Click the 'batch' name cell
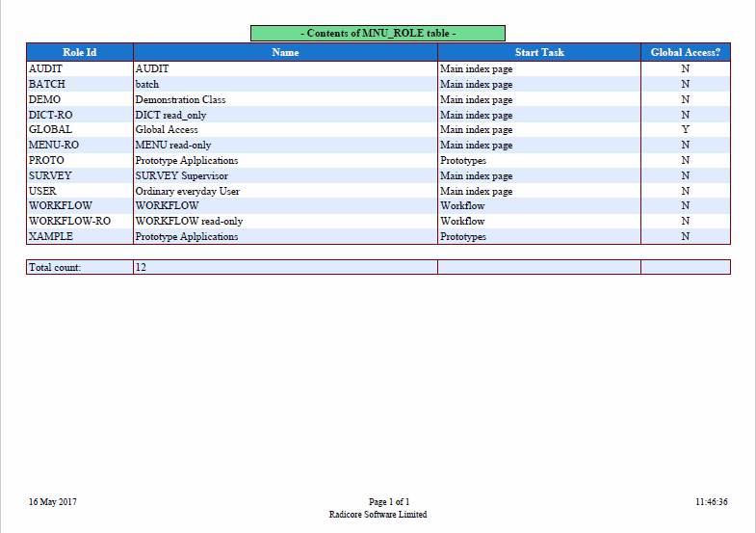Viewport: 756px width, 533px height. tap(147, 85)
